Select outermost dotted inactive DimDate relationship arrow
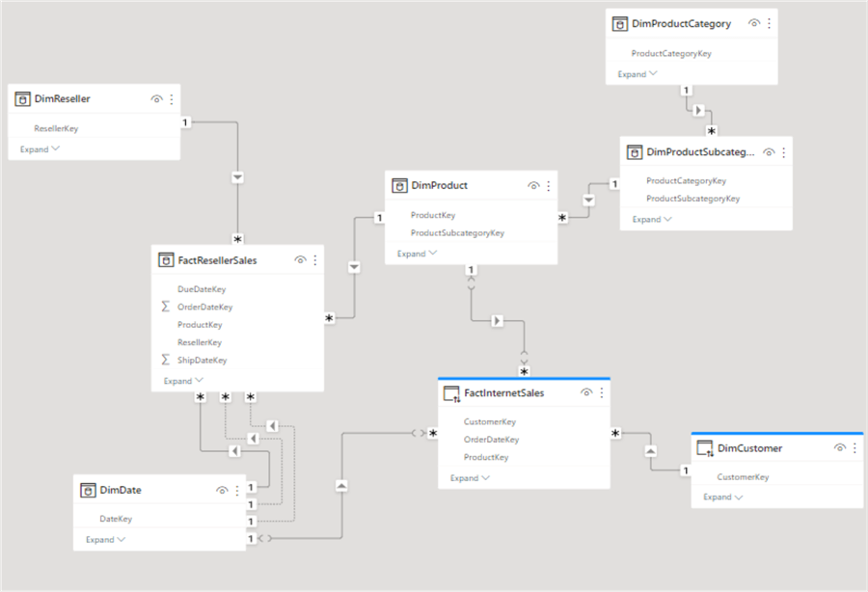This screenshot has width=868, height=592. click(x=272, y=425)
